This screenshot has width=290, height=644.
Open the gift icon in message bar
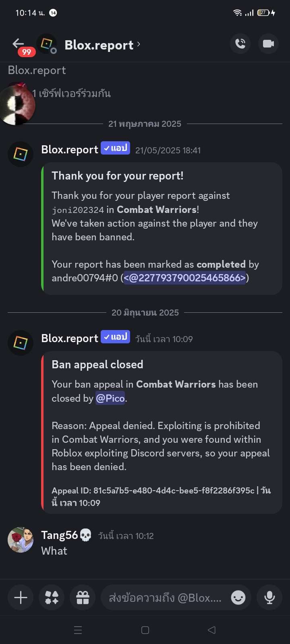point(83,598)
